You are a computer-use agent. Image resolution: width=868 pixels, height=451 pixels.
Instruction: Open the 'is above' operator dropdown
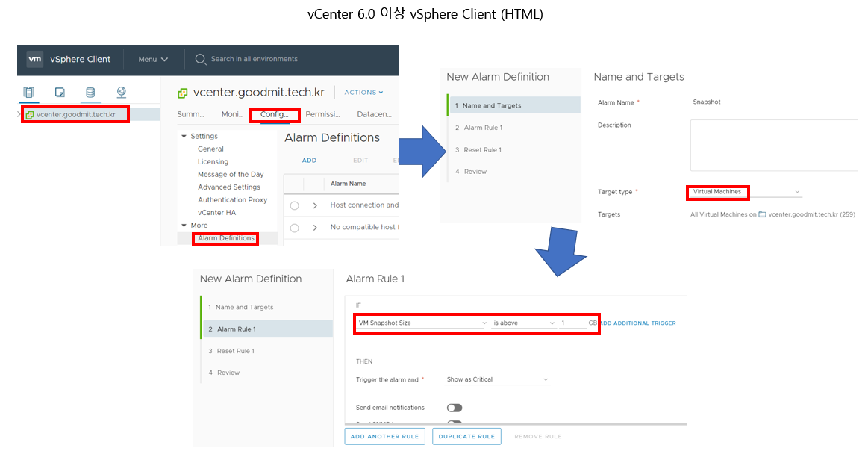[523, 323]
